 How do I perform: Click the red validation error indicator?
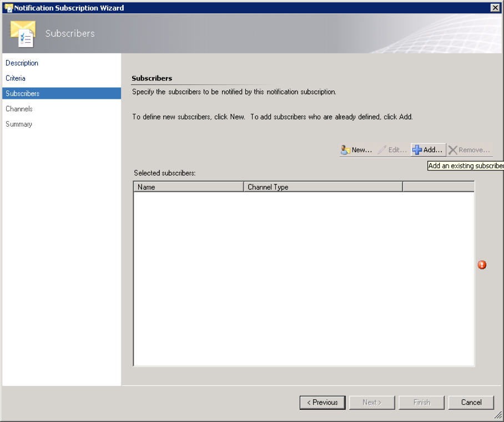pos(482,265)
